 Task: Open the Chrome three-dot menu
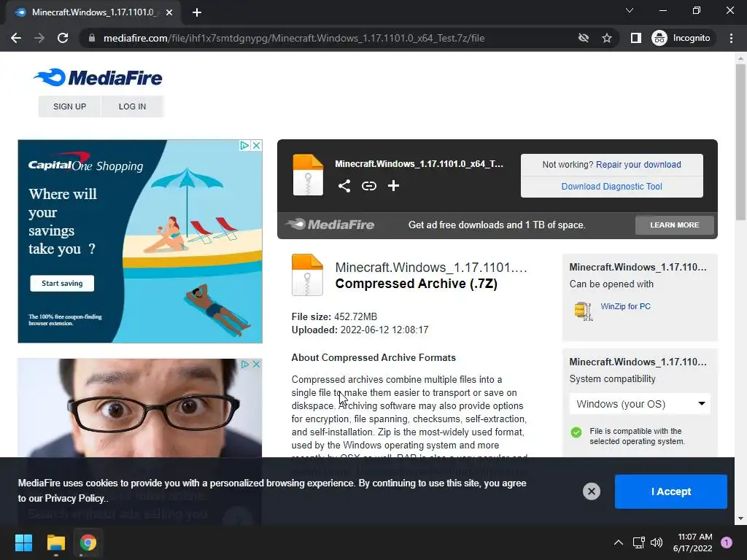tap(731, 38)
